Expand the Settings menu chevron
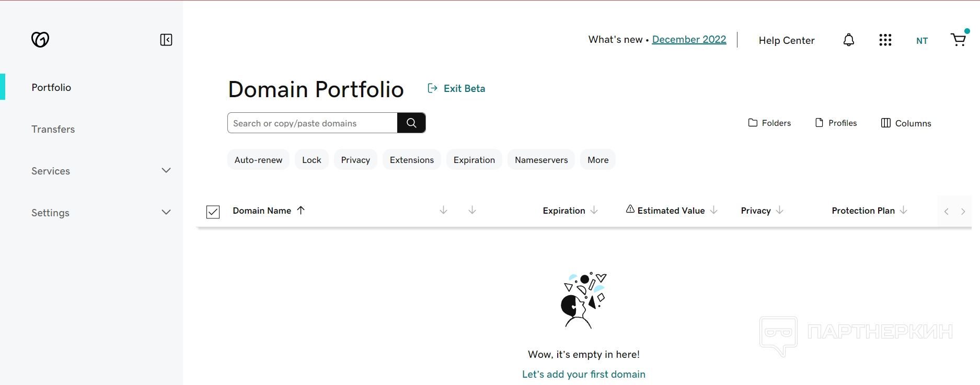This screenshot has width=980, height=385. coord(166,213)
